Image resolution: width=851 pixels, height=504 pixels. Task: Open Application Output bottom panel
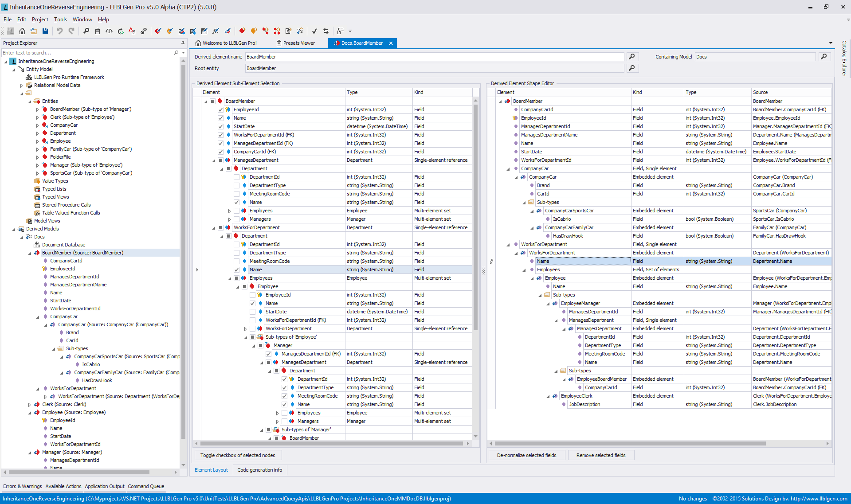tap(105, 486)
